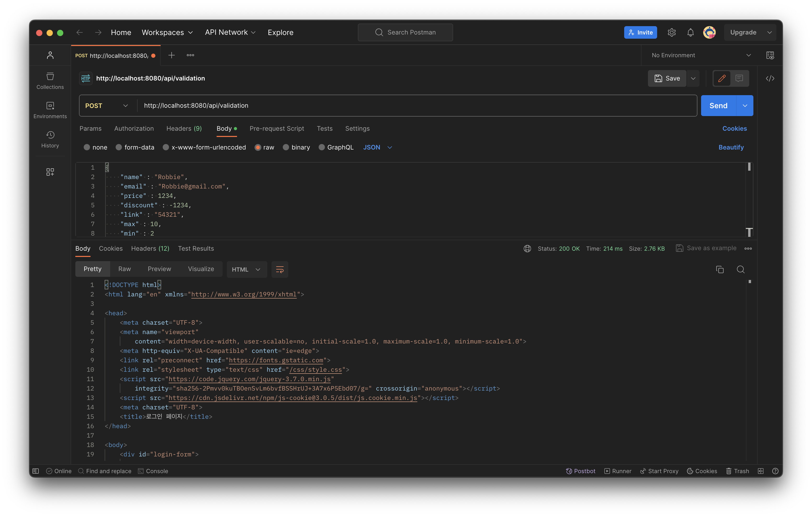This screenshot has height=516, width=812.
Task: Open the code snippet panel icon
Action: (770, 78)
